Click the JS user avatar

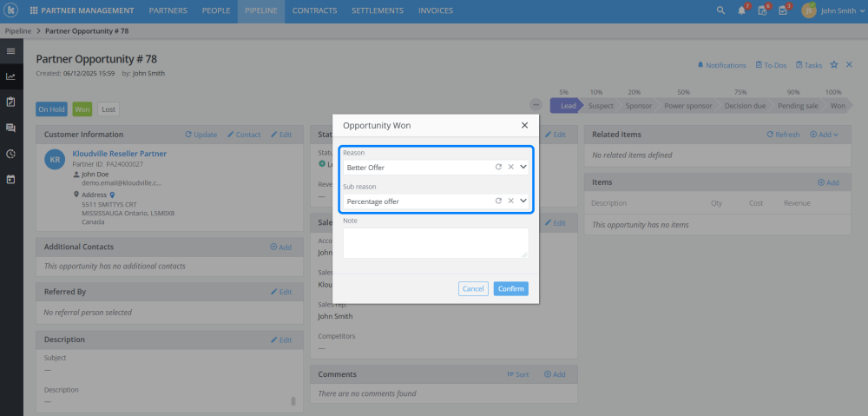coord(809,10)
